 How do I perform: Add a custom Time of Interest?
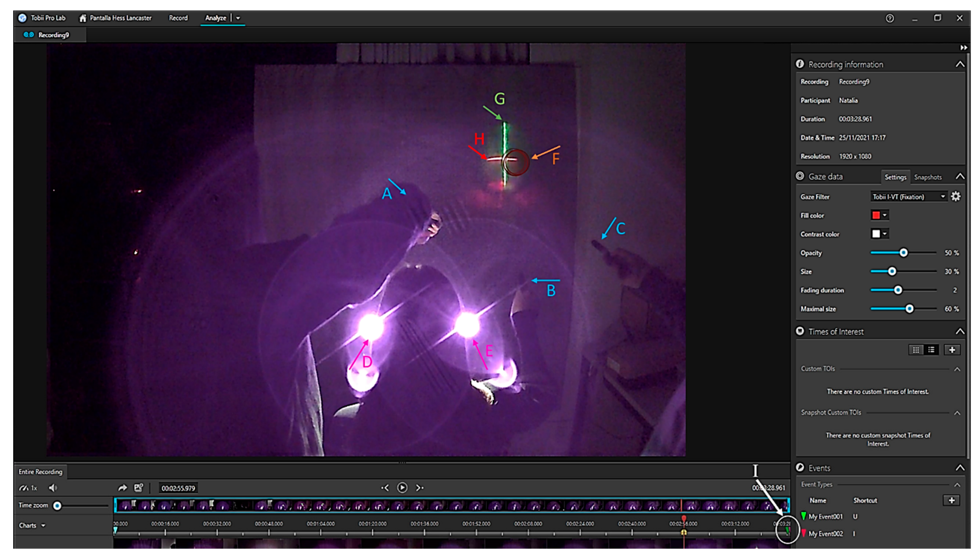click(x=952, y=350)
